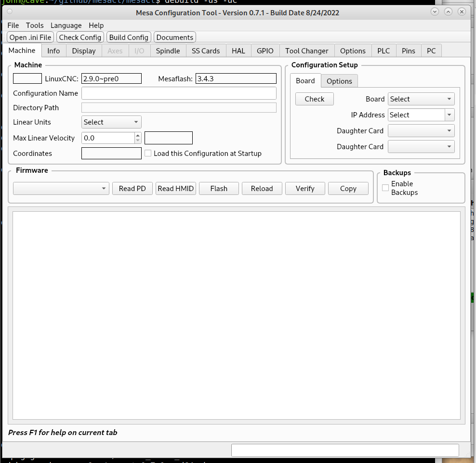The image size is (476, 463).
Task: Open the second Daughter Card dropdown
Action: coord(421,146)
